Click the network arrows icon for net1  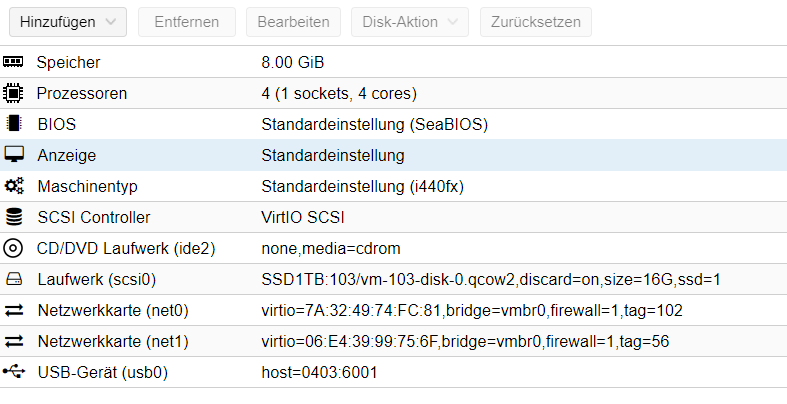(x=14, y=341)
